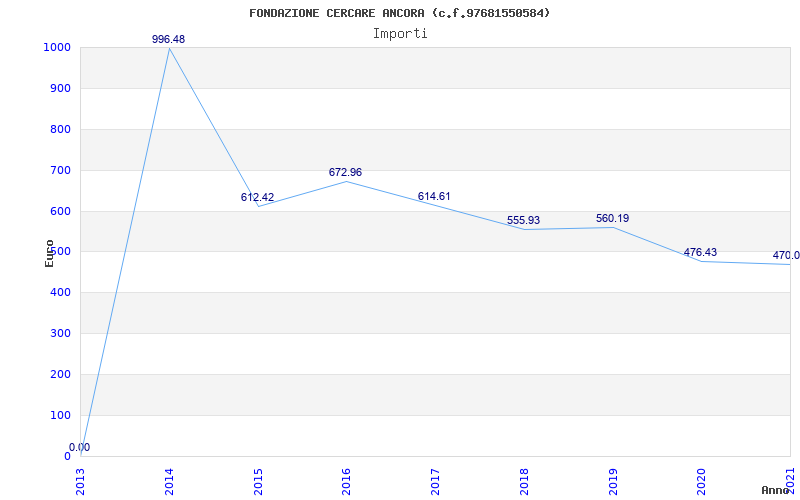Click the 614.61 value label
The height and width of the screenshot is (500, 800).
(434, 196)
